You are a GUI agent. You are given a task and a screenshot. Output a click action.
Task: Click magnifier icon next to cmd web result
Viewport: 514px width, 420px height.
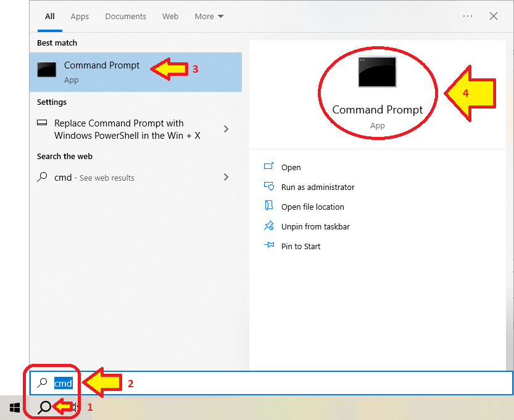click(42, 177)
